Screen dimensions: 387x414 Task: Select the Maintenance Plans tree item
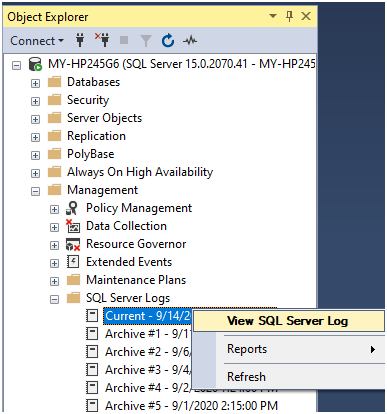[x=136, y=280]
